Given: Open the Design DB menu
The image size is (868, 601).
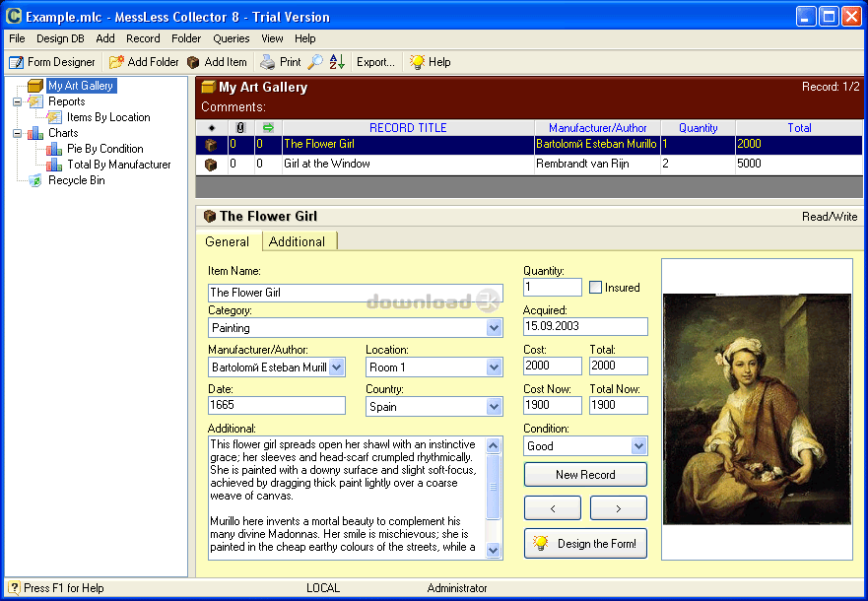Looking at the screenshot, I should click(60, 38).
